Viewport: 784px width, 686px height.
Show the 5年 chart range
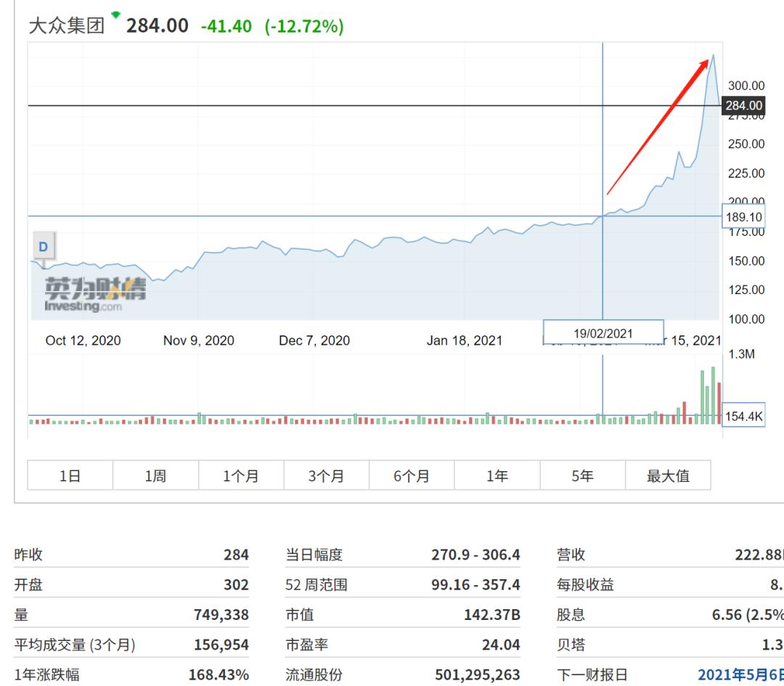tap(582, 475)
